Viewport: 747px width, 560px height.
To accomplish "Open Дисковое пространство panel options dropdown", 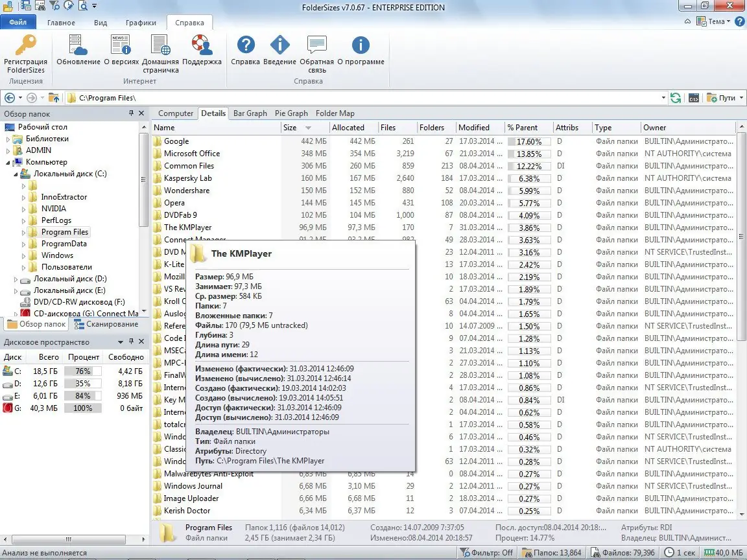I will tap(121, 342).
